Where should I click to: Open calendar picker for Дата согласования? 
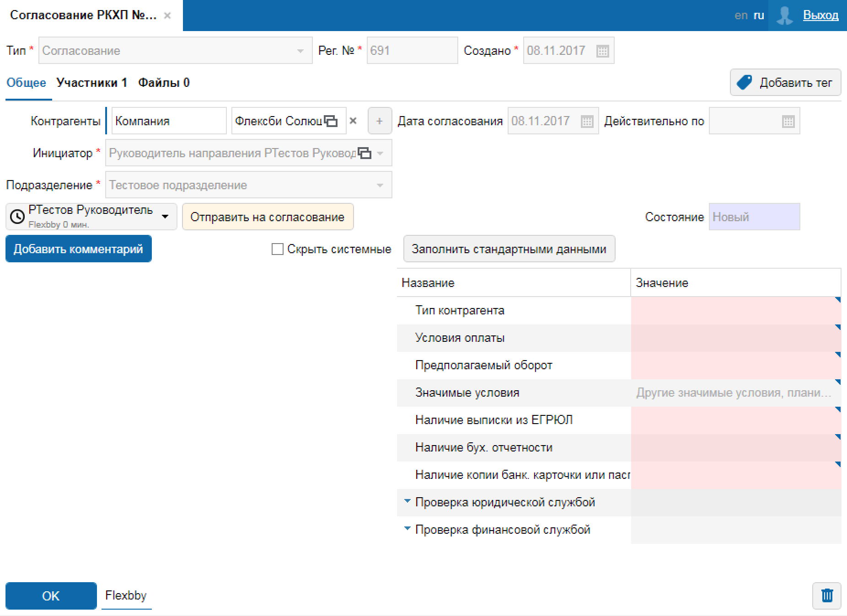point(586,122)
